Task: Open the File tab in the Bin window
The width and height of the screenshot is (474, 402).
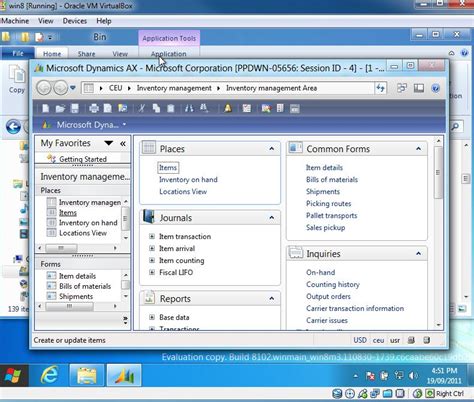Action: pos(18,53)
